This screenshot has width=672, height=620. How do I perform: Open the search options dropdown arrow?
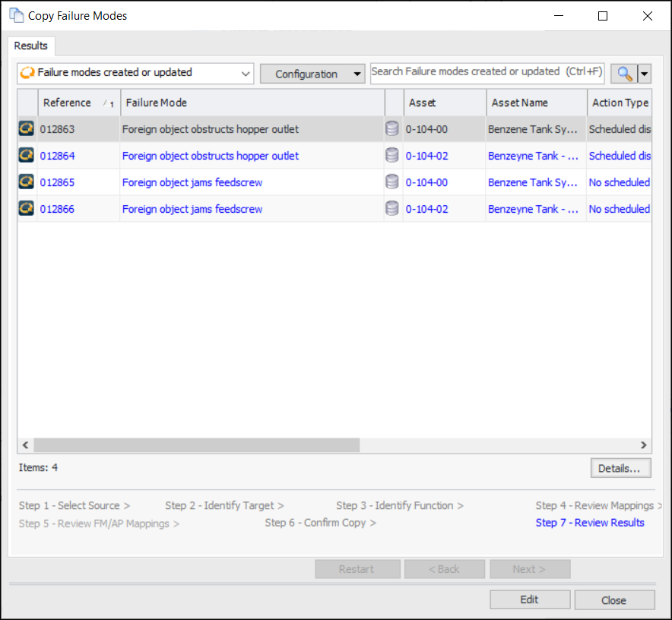[645, 74]
